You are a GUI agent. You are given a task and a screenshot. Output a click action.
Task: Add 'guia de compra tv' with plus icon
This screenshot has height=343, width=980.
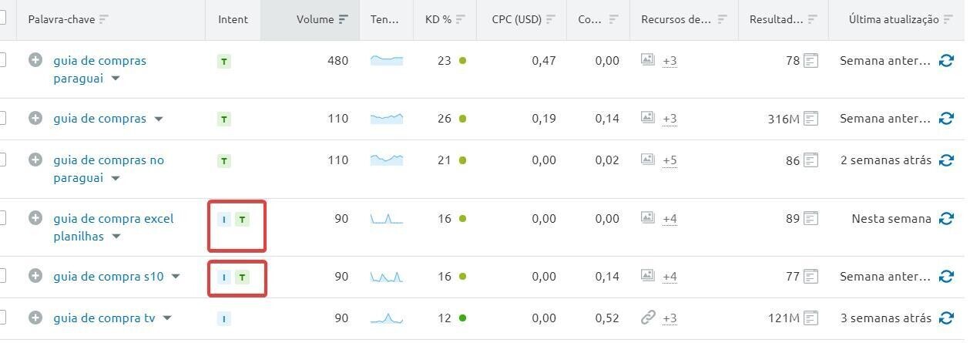pyautogui.click(x=35, y=318)
